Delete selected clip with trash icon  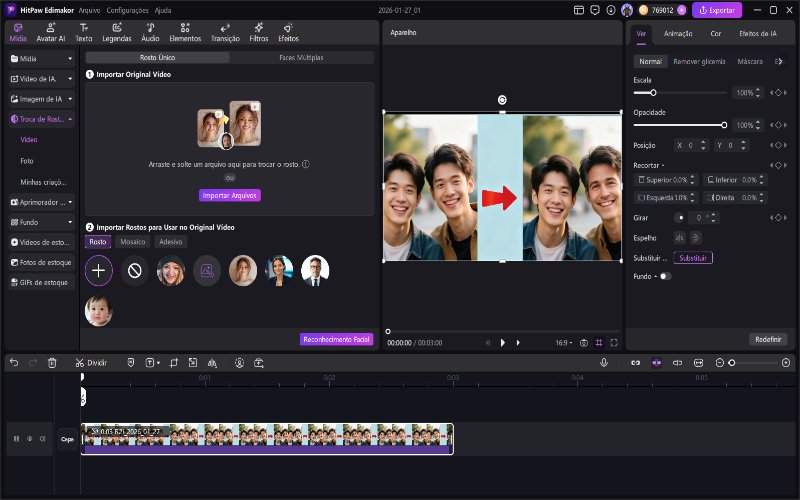(x=52, y=362)
